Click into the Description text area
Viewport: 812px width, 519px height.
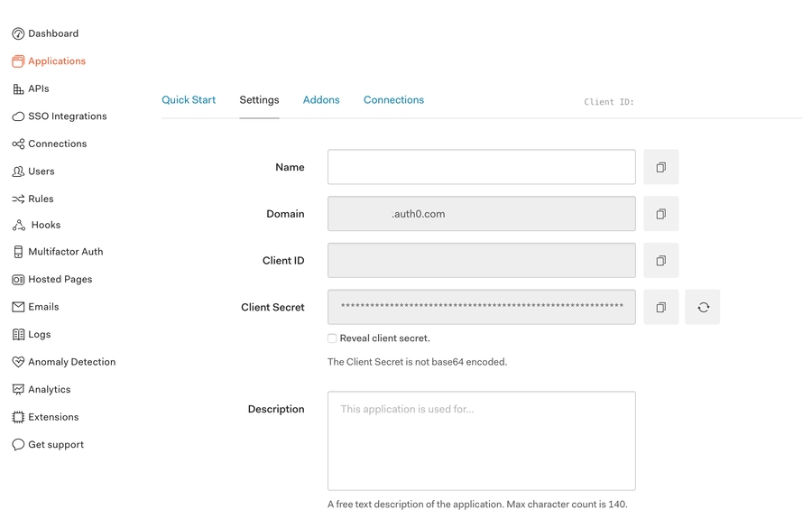481,440
